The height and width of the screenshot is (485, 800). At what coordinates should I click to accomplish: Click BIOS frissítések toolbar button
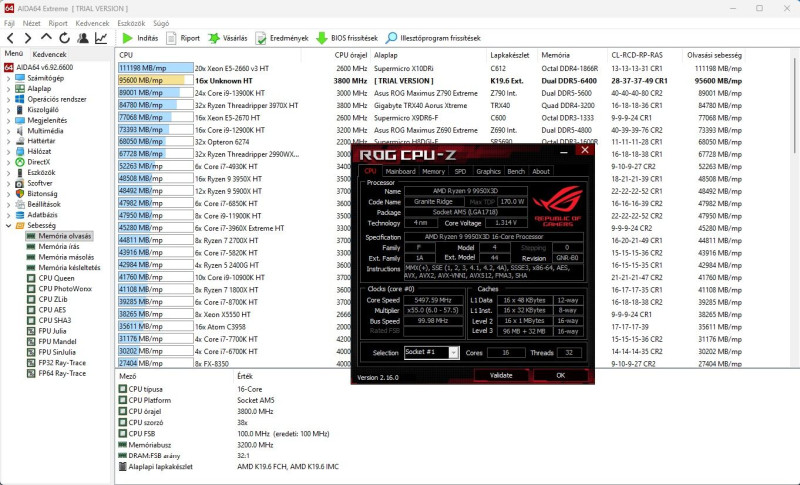[x=347, y=38]
